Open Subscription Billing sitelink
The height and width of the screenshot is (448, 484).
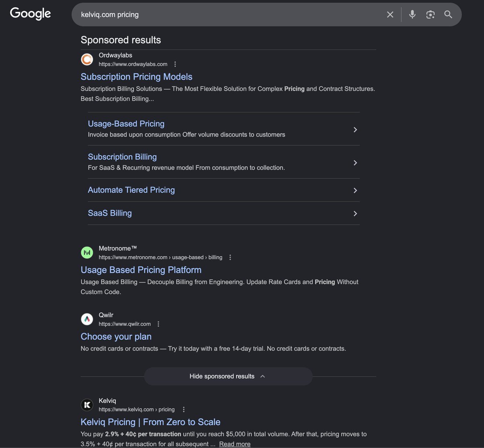[x=122, y=157]
